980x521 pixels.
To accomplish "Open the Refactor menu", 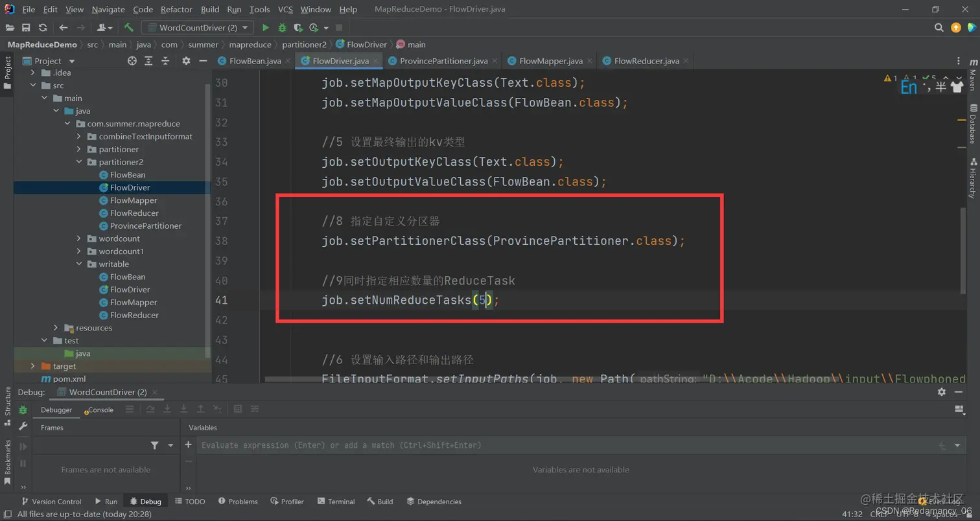I will 177,10.
